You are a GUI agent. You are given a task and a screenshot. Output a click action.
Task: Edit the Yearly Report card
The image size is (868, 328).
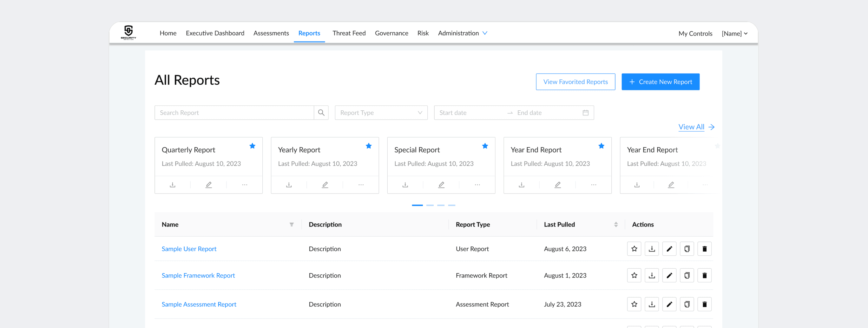coord(325,185)
